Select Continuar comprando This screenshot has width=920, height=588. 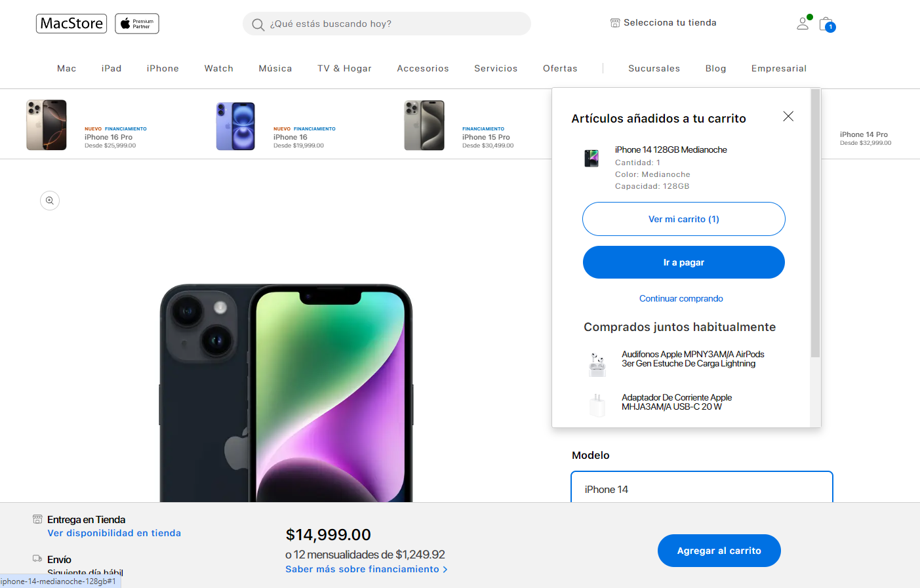click(681, 298)
